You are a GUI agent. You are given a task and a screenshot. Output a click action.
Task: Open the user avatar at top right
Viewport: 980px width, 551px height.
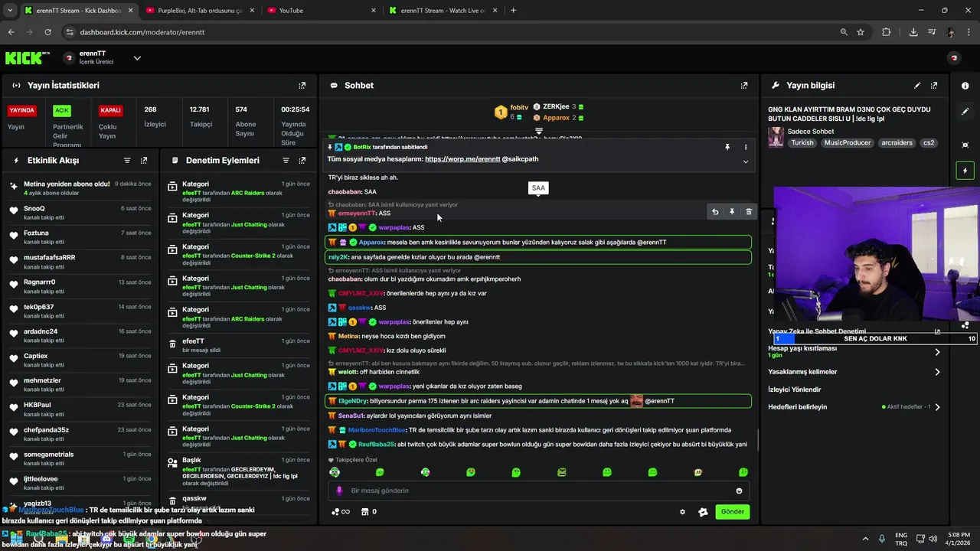954,58
